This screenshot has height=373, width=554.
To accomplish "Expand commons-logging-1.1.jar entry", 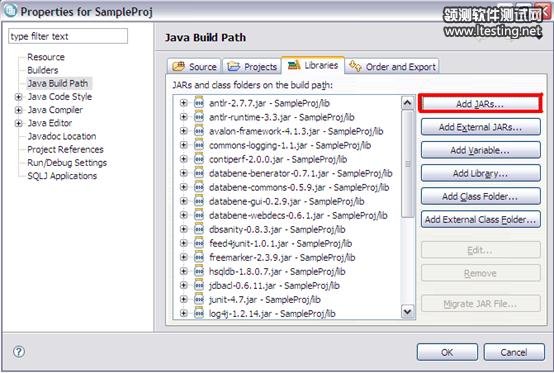I will click(x=183, y=145).
